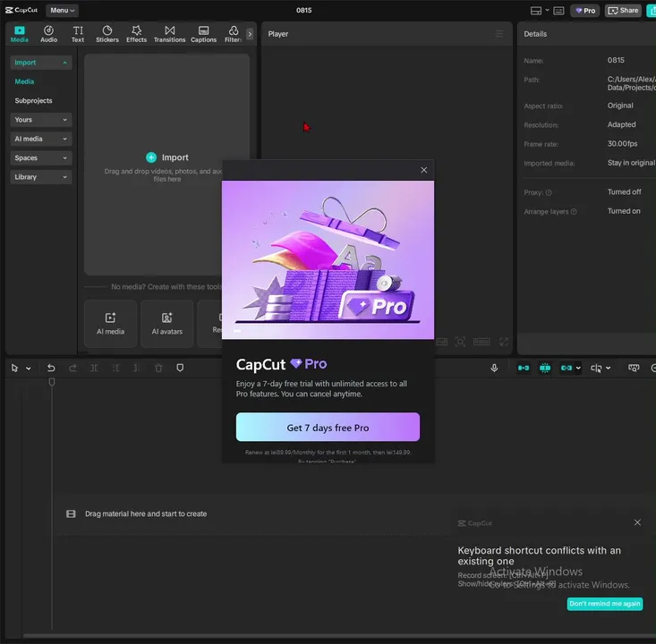656x644 pixels.
Task: Open the AI media tool card
Action: coord(110,324)
